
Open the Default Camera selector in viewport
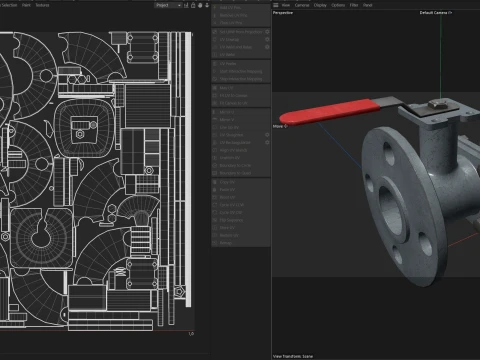[x=436, y=13]
